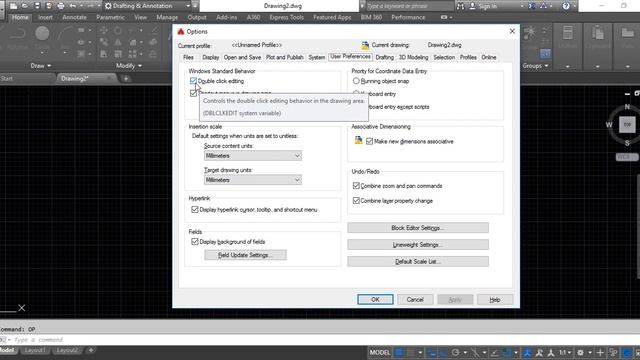Open the WCS coordinate system dropdown
The image size is (640, 360).
[x=627, y=157]
